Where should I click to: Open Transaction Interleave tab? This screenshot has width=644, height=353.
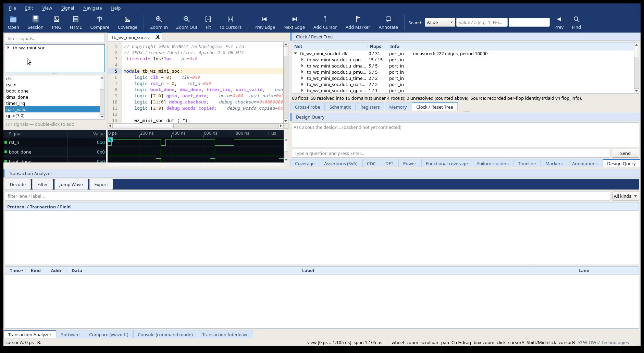pos(225,334)
